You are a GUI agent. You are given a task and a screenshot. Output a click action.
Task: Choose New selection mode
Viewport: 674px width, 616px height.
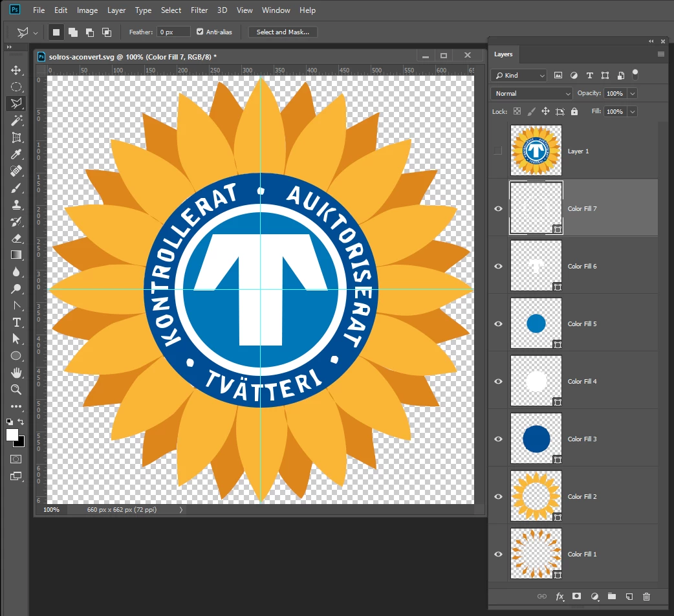tap(56, 32)
